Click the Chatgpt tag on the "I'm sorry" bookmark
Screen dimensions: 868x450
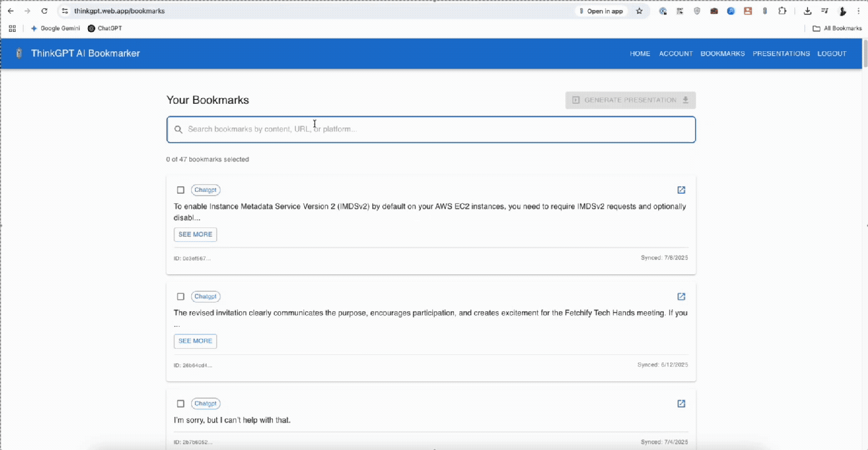205,403
